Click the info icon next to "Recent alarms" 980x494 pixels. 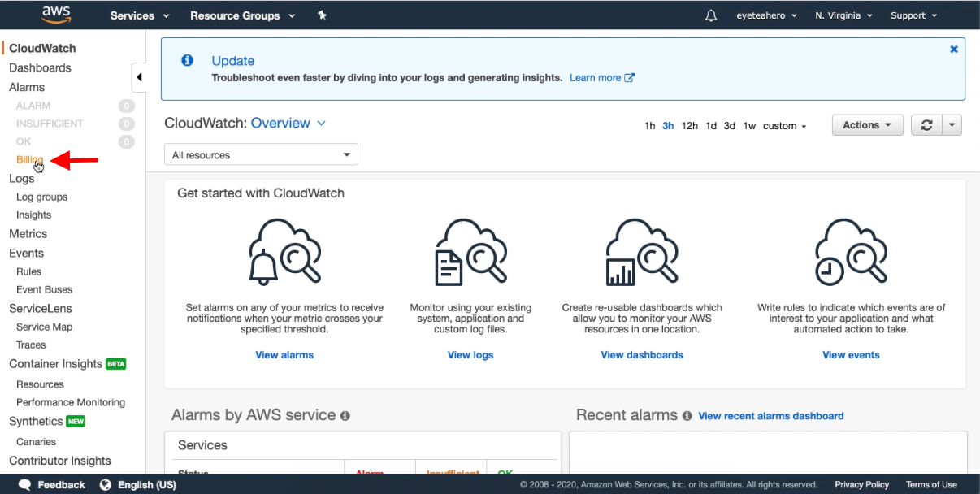(x=687, y=416)
